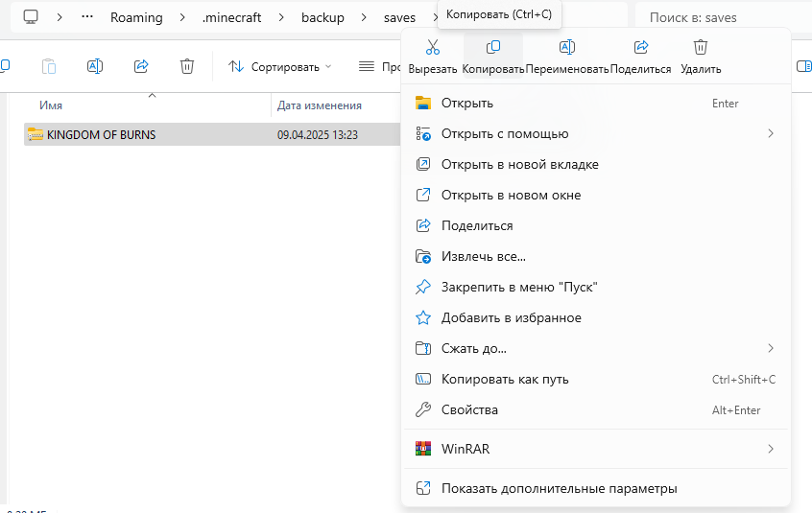The image size is (812, 513).
Task: Select Закрепить в меню "Пуск"
Action: 596,287
